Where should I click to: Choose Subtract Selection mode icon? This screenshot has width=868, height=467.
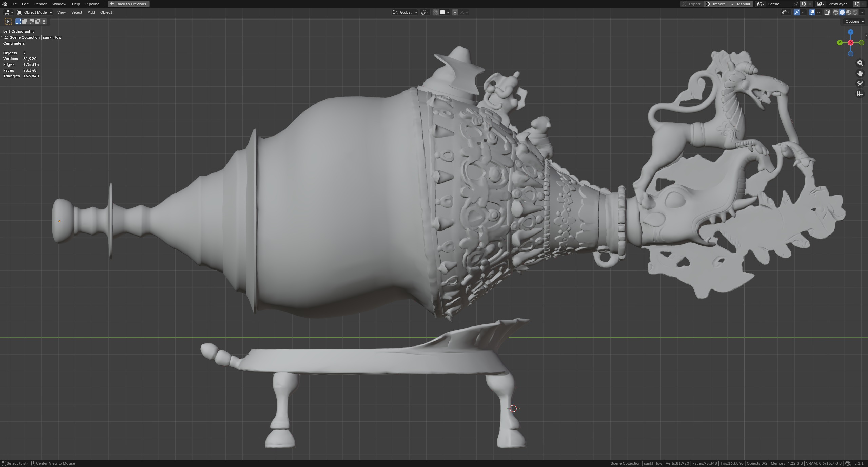[x=31, y=21]
